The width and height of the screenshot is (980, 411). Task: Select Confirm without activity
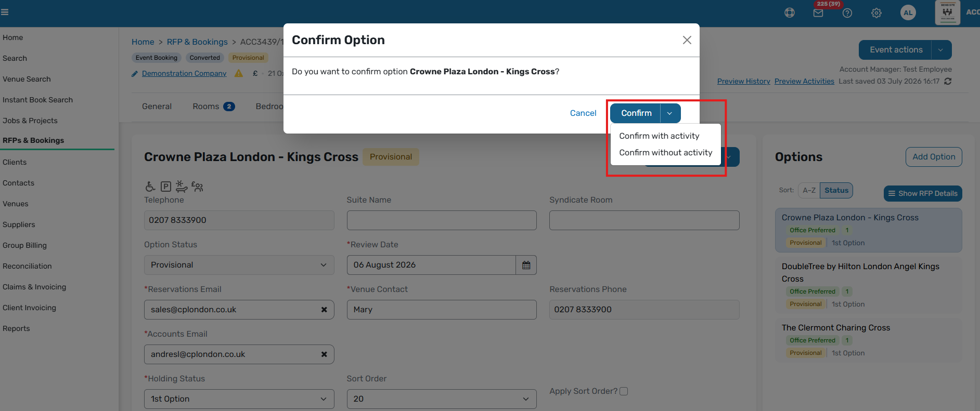click(665, 153)
